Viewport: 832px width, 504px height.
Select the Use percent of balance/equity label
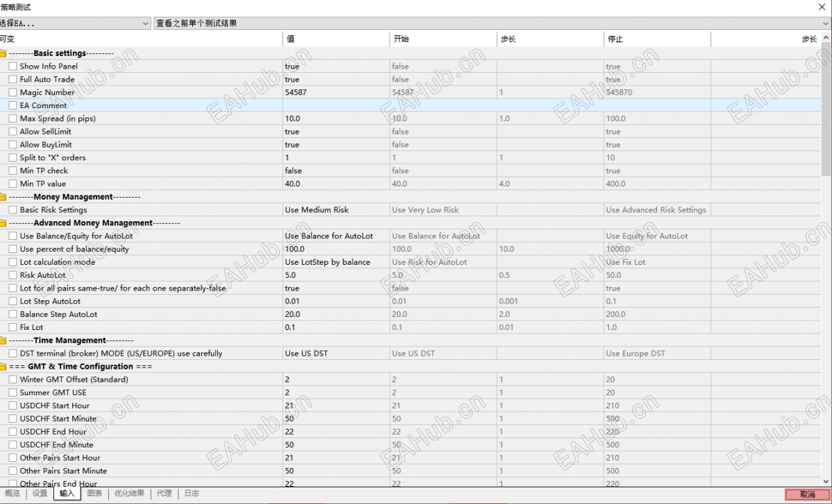pyautogui.click(x=74, y=249)
